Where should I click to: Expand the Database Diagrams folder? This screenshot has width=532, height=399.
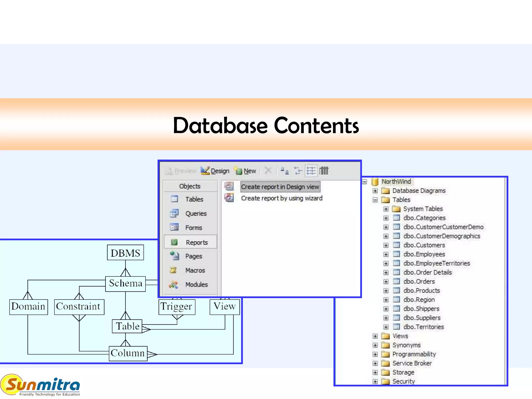[375, 191]
